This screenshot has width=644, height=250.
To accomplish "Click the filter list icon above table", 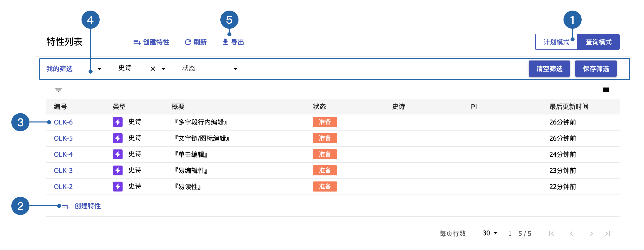I will click(58, 90).
